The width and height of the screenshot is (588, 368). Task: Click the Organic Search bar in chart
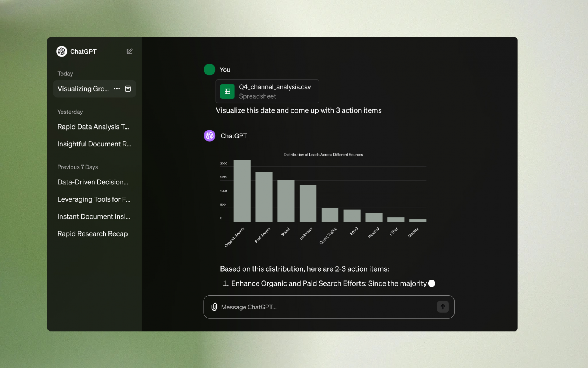tap(242, 191)
